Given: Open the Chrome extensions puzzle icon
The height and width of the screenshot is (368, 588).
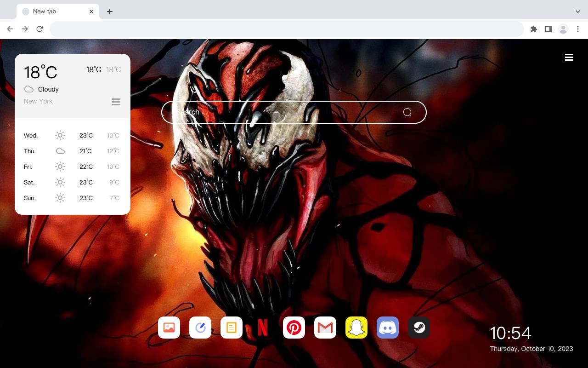Looking at the screenshot, I should (533, 29).
